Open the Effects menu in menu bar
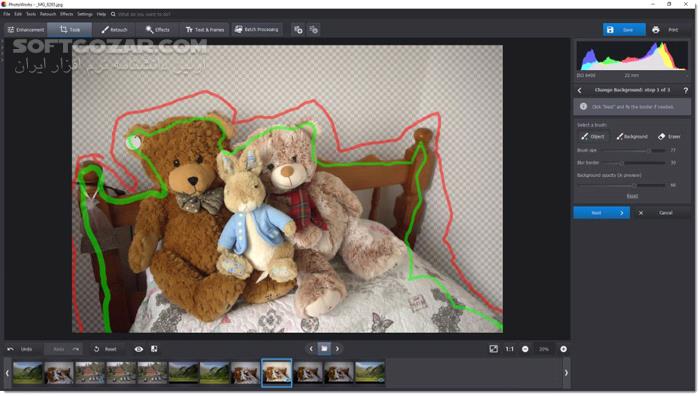This screenshot has height=396, width=700. coord(67,14)
